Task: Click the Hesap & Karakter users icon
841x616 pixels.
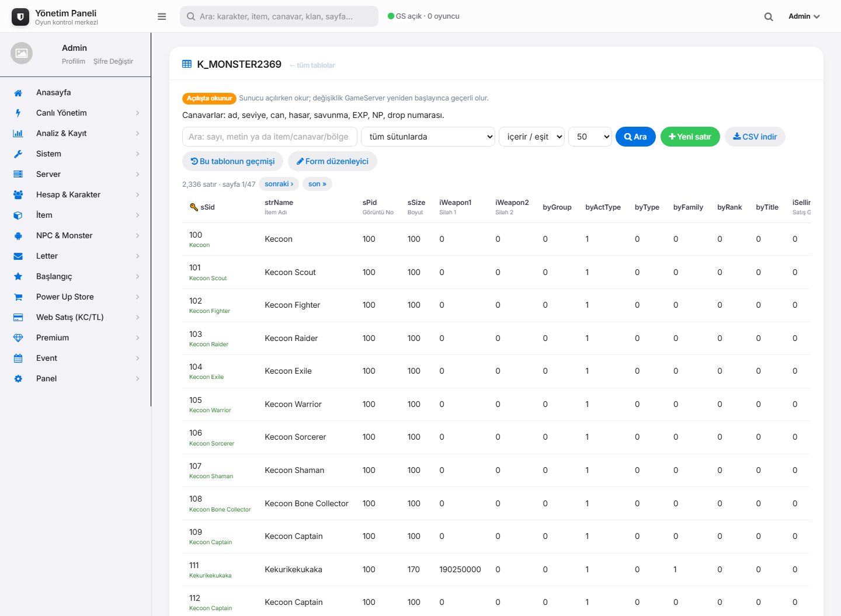Action: pyautogui.click(x=18, y=195)
